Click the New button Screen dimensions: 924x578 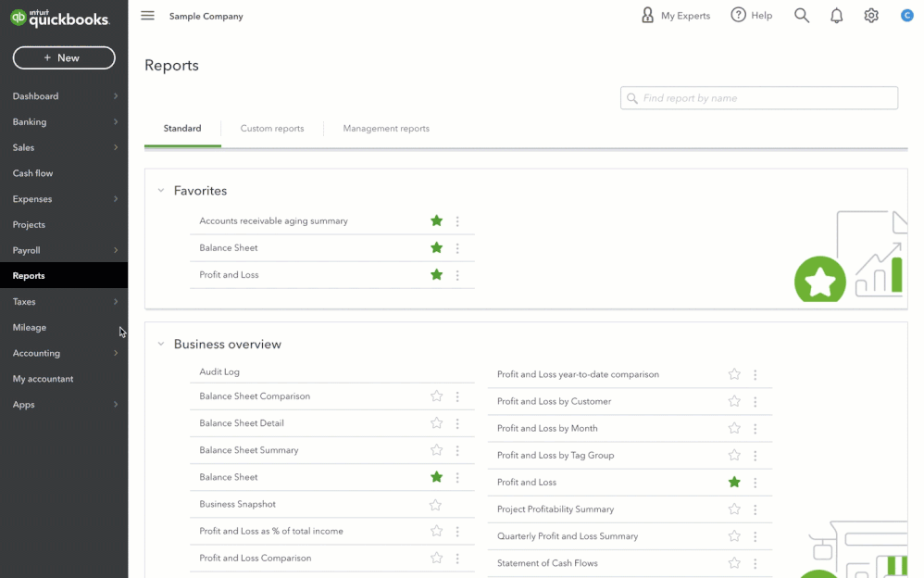[64, 57]
